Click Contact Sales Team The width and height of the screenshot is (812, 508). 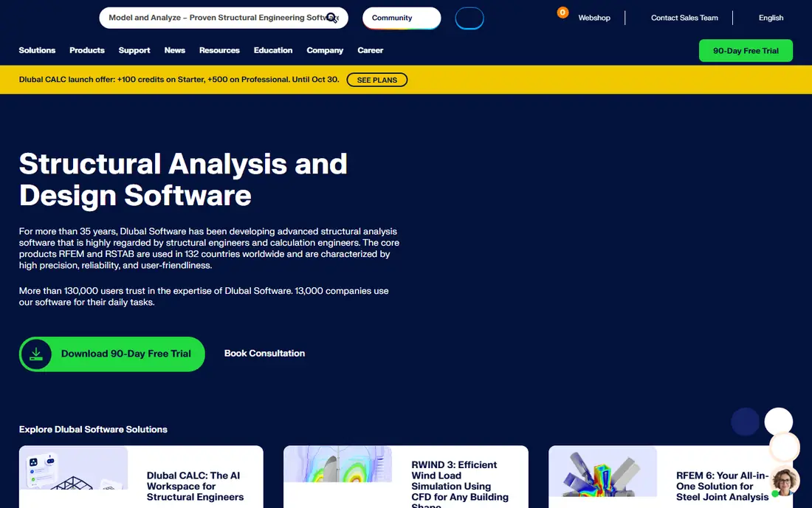(684, 18)
